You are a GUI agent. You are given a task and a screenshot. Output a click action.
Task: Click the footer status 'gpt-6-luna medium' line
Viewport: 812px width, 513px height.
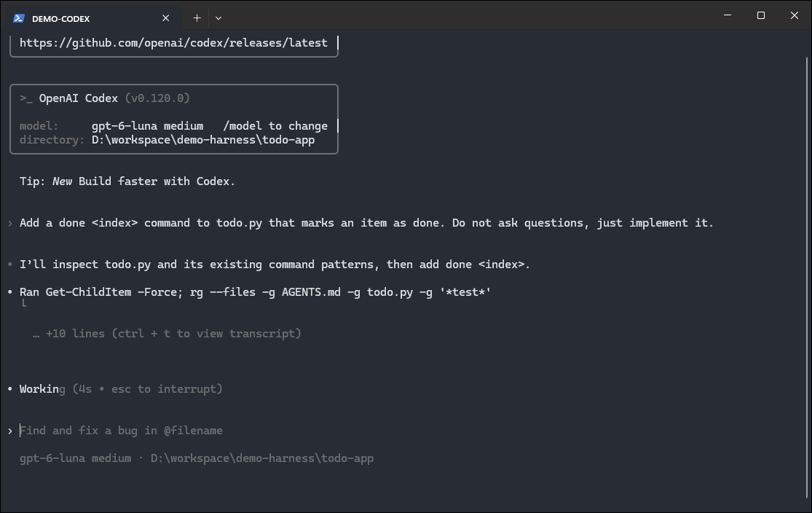tap(197, 458)
